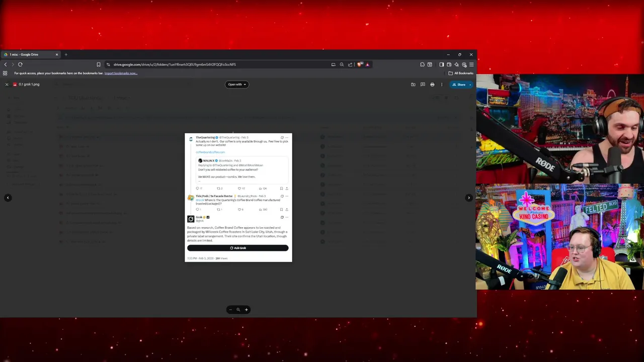Share this page from the address bar
The height and width of the screenshot is (362, 644).
tap(350, 64)
